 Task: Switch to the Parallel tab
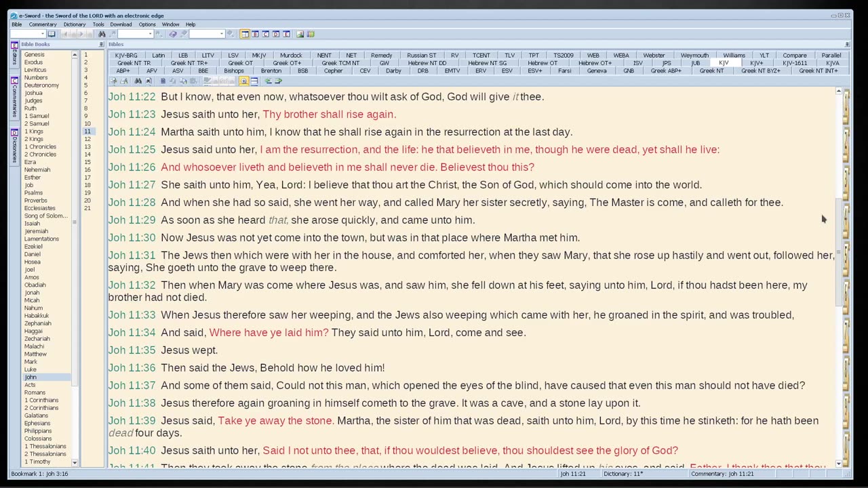831,56
